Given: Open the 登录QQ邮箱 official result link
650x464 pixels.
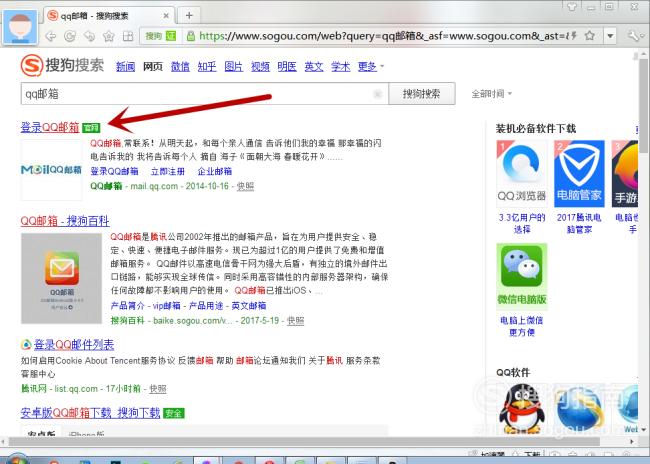Looking at the screenshot, I should point(50,127).
